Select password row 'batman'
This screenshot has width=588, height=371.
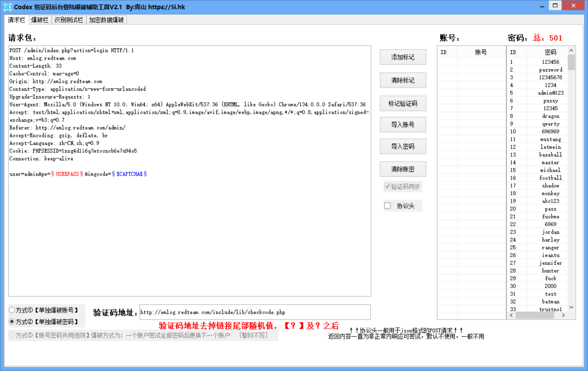pos(537,301)
